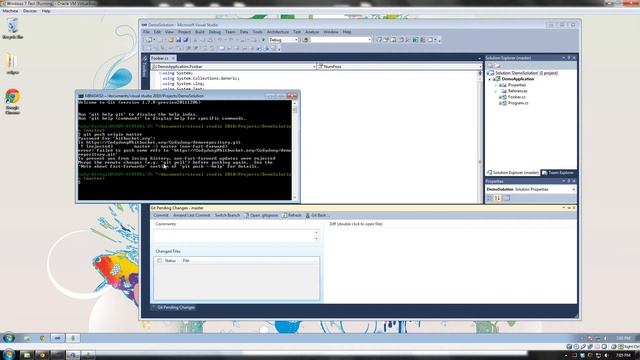The image size is (640, 360).
Task: Open the Debug menu in Visual Studio
Action: (215, 32)
